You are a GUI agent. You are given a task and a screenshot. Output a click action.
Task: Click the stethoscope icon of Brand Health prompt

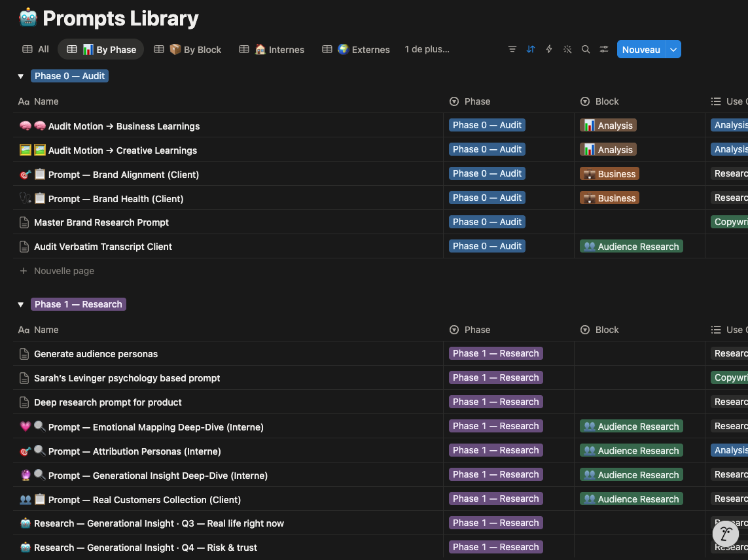tap(26, 198)
